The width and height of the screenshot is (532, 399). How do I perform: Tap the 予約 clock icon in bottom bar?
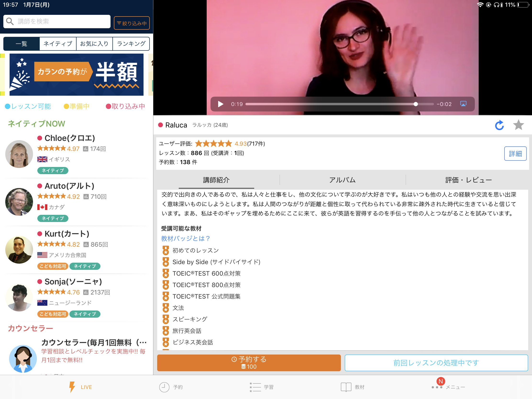coord(164,387)
